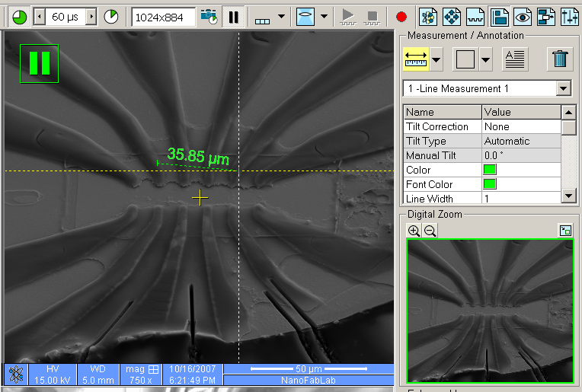
Task: Pause the scan using the toolbar pause button
Action: [x=232, y=16]
